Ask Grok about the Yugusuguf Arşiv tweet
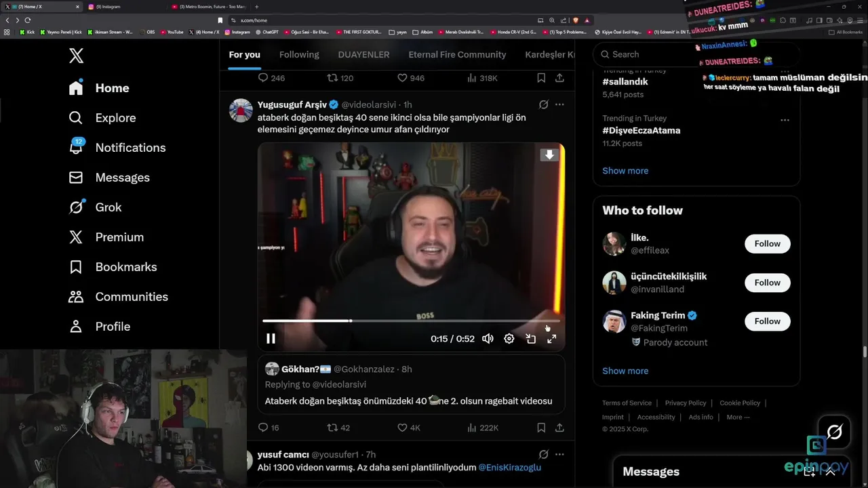The image size is (868, 488). point(543,104)
